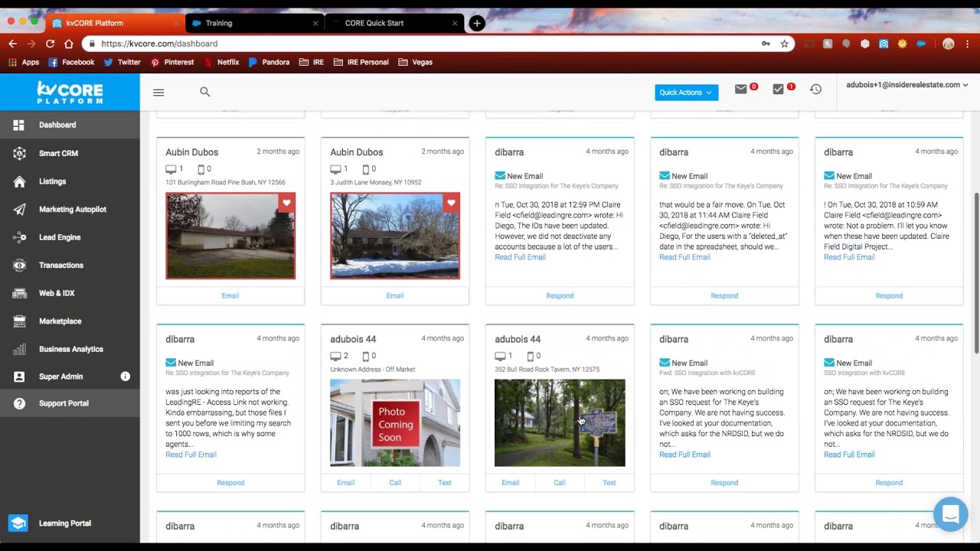Click Aubin Dubos name on Burlingham card
The image size is (980, 551).
pyautogui.click(x=192, y=152)
